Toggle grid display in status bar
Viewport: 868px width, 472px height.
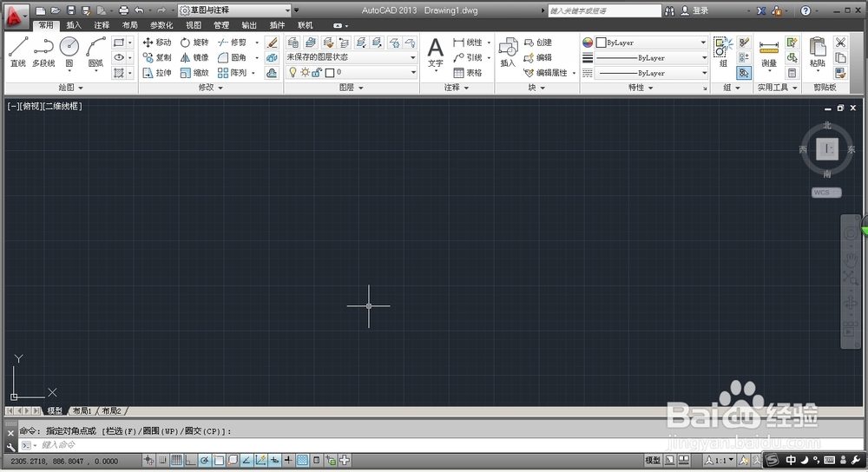coord(176,461)
